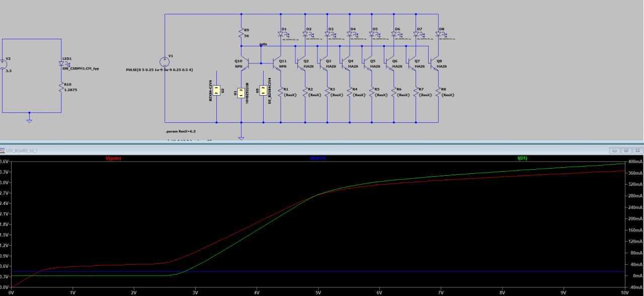
Task: Click the GW_CS8PM1.CM_typ LED1 value text
Action: tap(80, 68)
